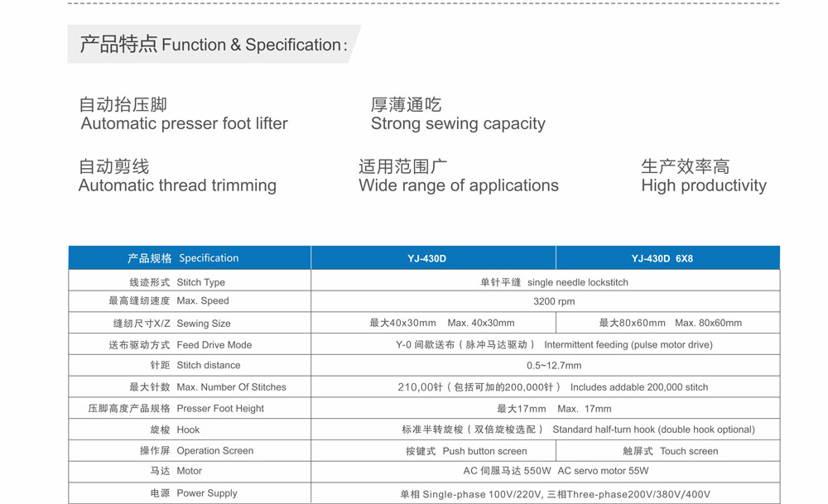Screen dimensions: 828x504
Task: Click the '适用范围广' Chinese feature title
Action: pyautogui.click(x=403, y=166)
